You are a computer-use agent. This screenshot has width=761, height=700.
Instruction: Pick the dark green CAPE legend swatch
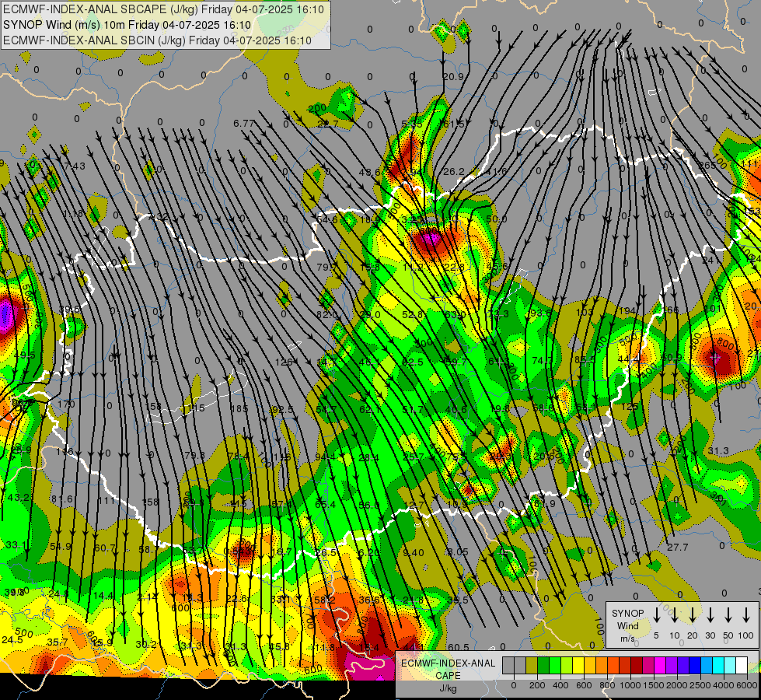[543, 666]
